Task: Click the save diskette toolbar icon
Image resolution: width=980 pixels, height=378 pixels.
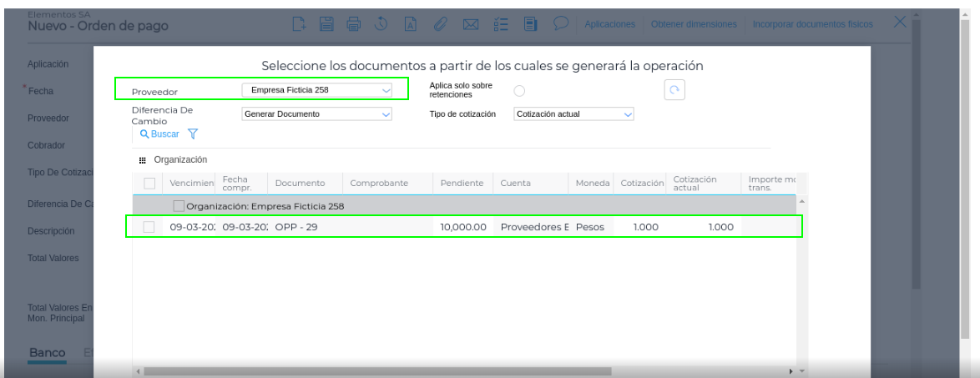Action: [330, 26]
